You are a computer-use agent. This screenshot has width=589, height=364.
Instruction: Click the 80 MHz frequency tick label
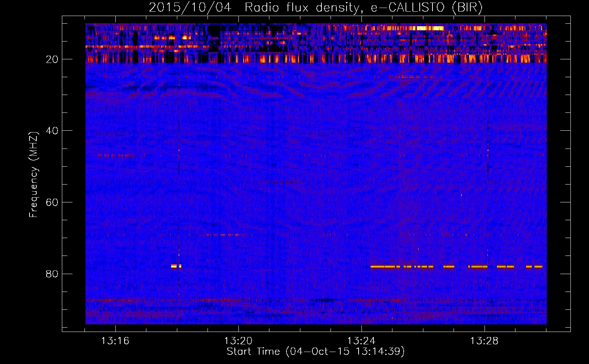52,274
